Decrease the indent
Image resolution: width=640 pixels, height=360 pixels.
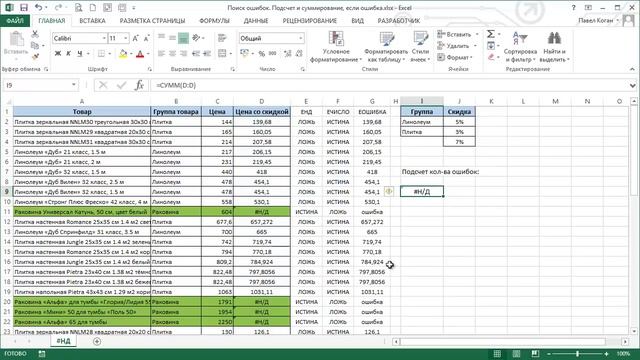[x=196, y=53]
